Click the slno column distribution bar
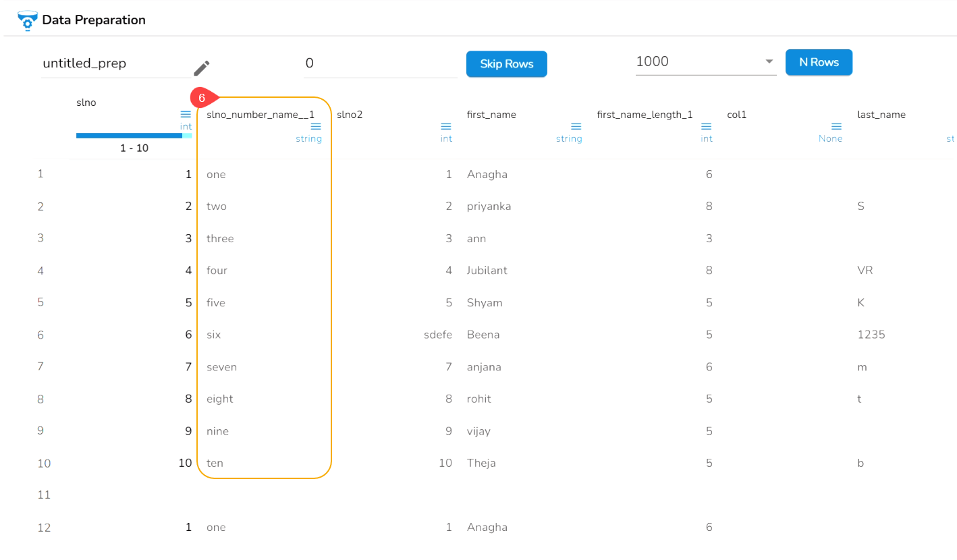This screenshot has height=560, width=957. pyautogui.click(x=134, y=136)
